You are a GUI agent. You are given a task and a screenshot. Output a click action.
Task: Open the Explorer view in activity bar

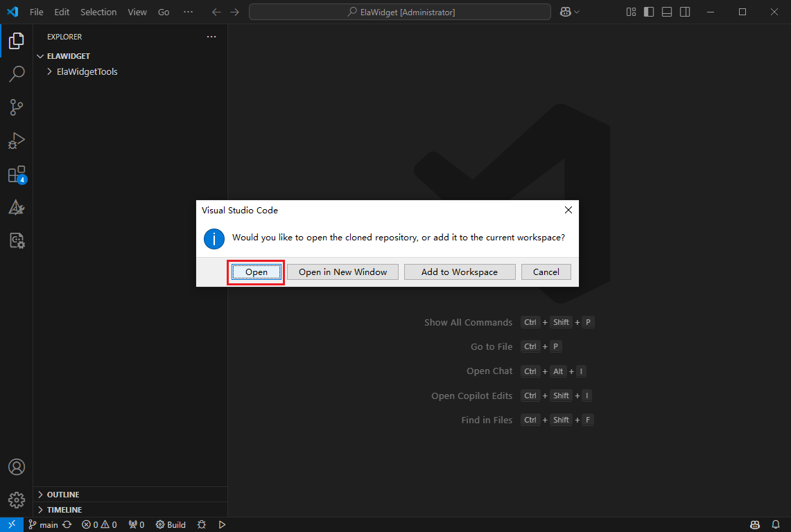16,41
